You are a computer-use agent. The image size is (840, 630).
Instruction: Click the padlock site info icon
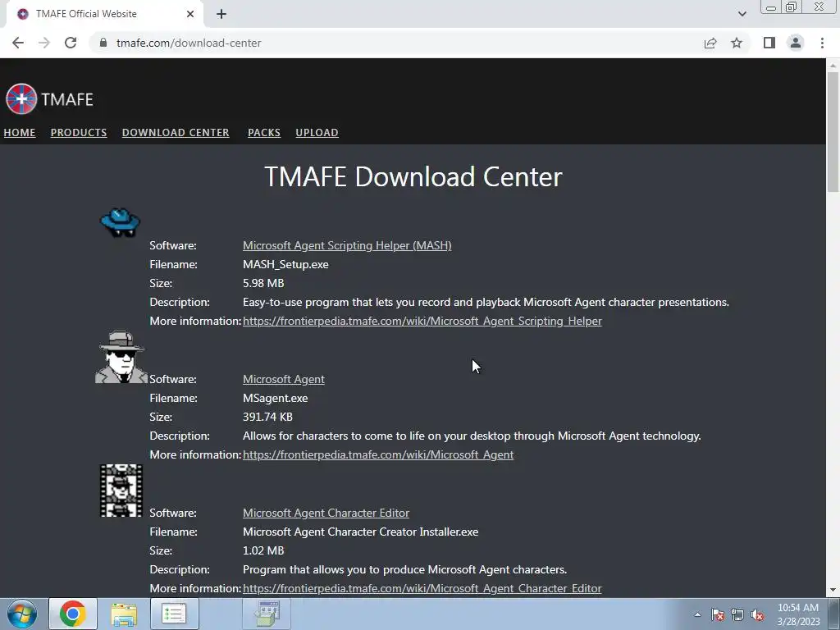tap(103, 43)
